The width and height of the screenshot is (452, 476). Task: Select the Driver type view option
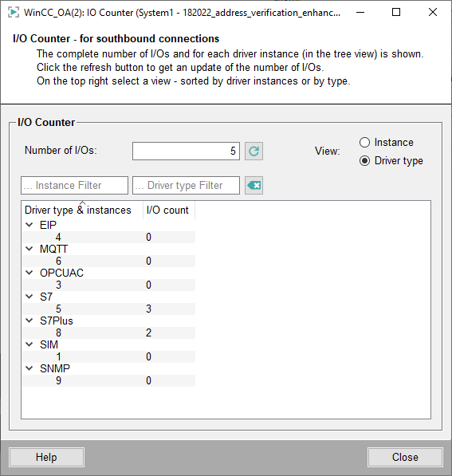tap(364, 160)
